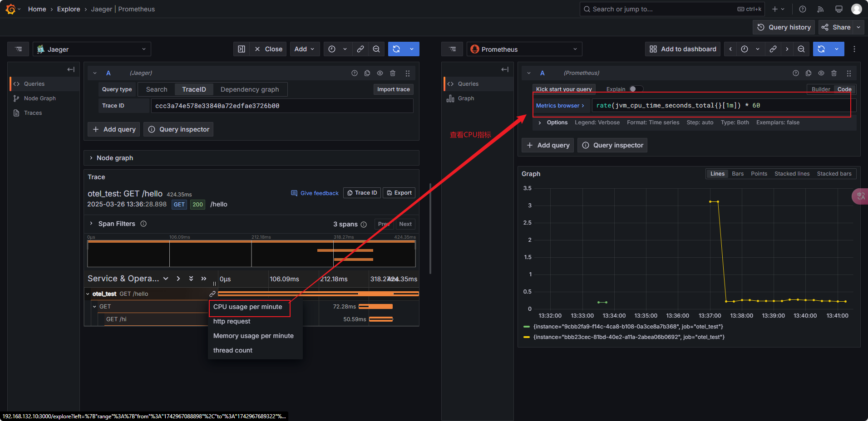Select the TraceID query type tab
The height and width of the screenshot is (421, 868).
coord(194,89)
